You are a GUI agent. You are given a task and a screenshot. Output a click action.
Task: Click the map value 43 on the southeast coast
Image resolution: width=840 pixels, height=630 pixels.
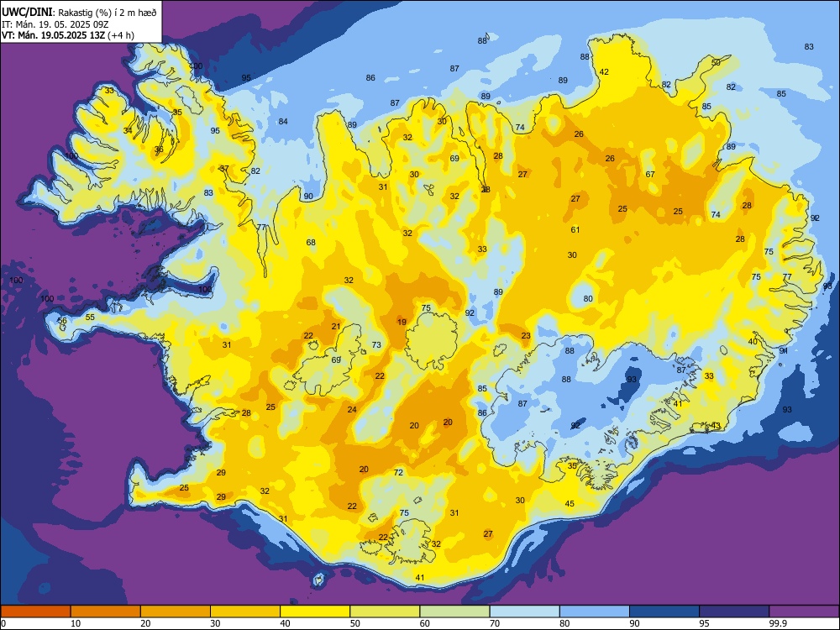(x=716, y=426)
